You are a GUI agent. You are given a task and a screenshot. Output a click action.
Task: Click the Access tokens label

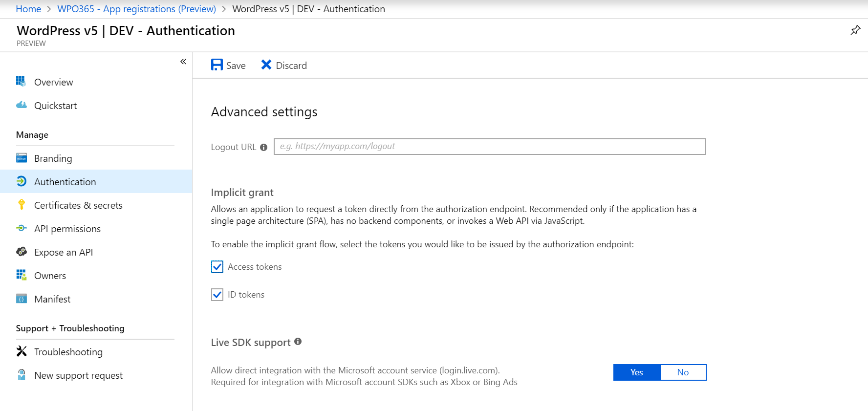coord(255,267)
